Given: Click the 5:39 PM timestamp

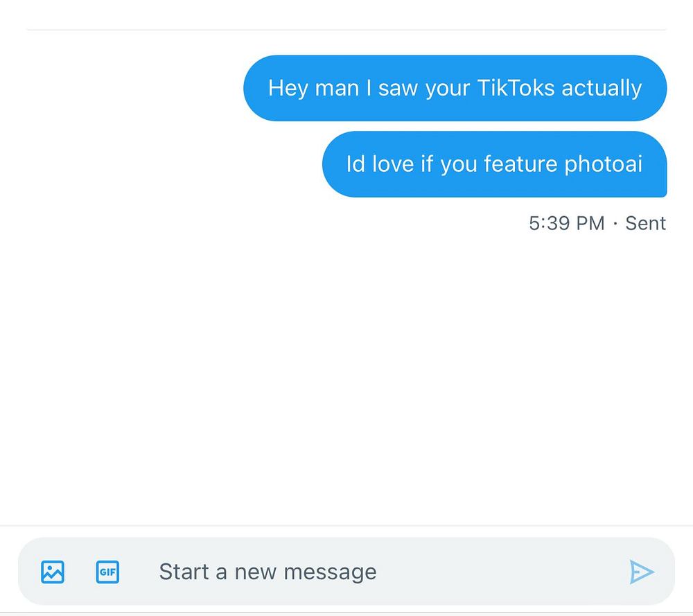Looking at the screenshot, I should (x=567, y=223).
